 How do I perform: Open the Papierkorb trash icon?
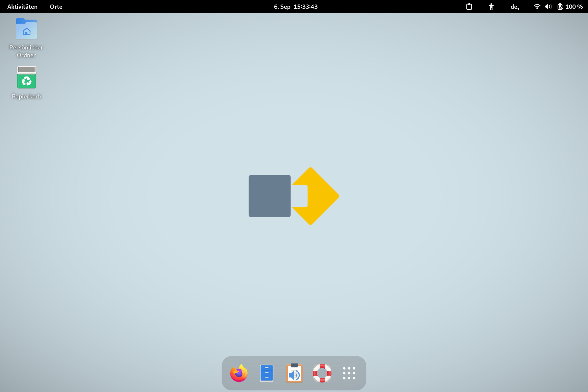27,78
